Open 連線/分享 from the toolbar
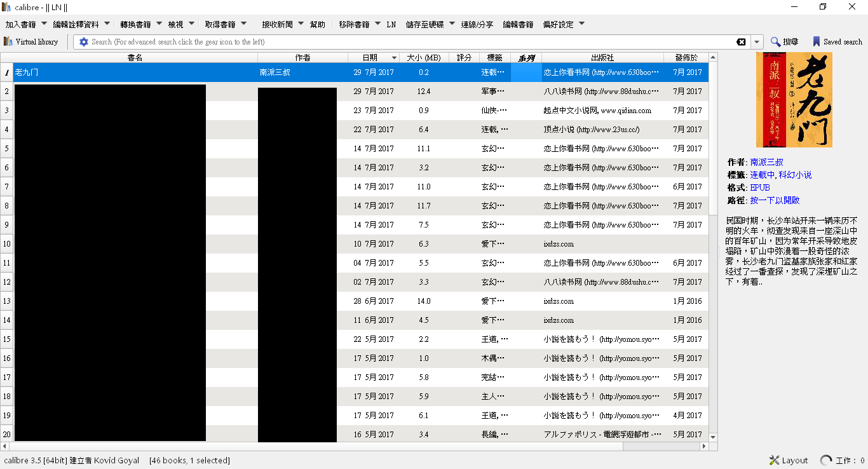The image size is (868, 469). (477, 25)
